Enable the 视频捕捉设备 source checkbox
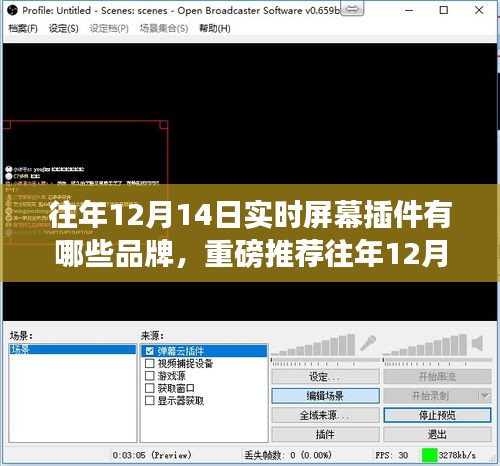 coord(150,363)
